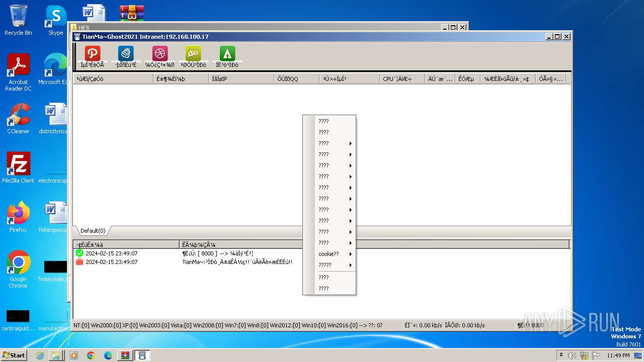Click the pink Dribbble-style toolbar icon
This screenshot has height=362, width=644.
coord(160,53)
